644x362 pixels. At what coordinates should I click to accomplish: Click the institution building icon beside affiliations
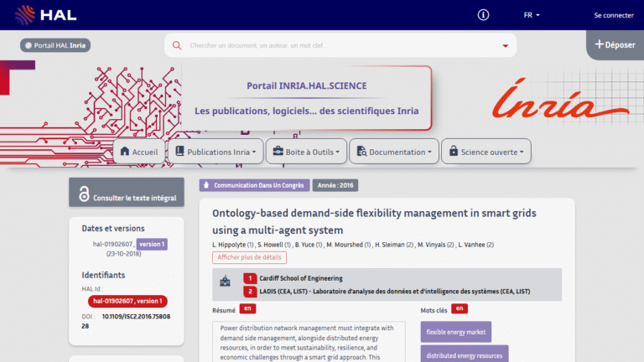click(x=225, y=284)
